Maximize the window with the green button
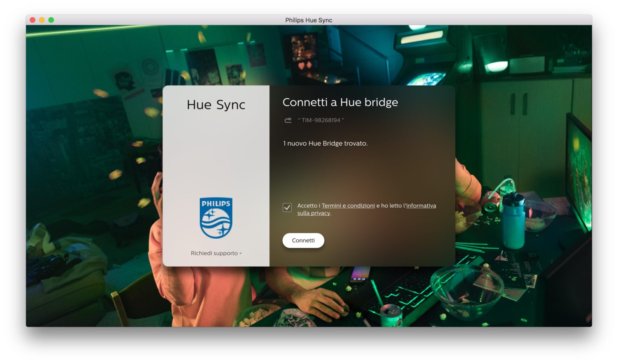618x364 pixels. [51, 20]
